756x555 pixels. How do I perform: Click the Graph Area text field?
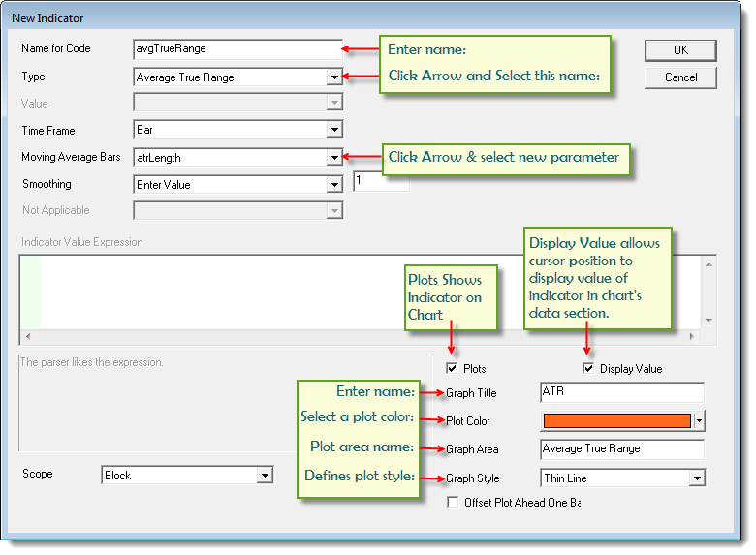click(621, 448)
